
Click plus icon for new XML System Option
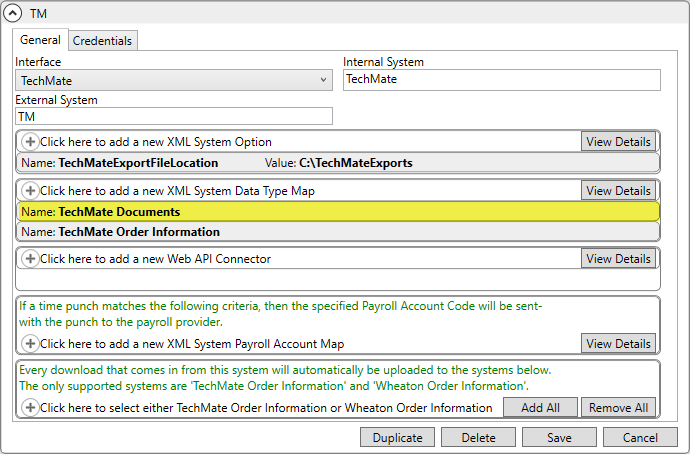(30, 142)
